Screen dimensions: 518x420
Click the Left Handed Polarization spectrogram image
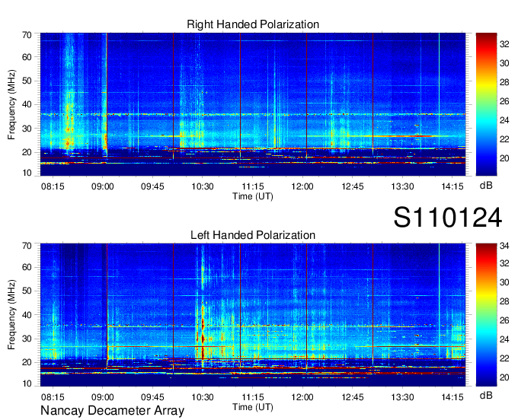click(253, 315)
